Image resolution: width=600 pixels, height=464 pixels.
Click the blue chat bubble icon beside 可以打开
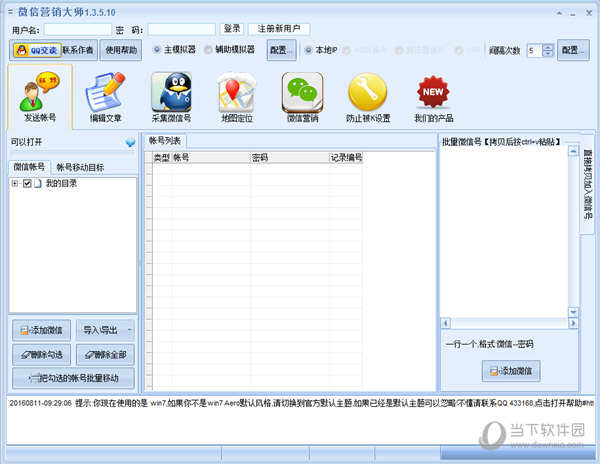(x=130, y=142)
